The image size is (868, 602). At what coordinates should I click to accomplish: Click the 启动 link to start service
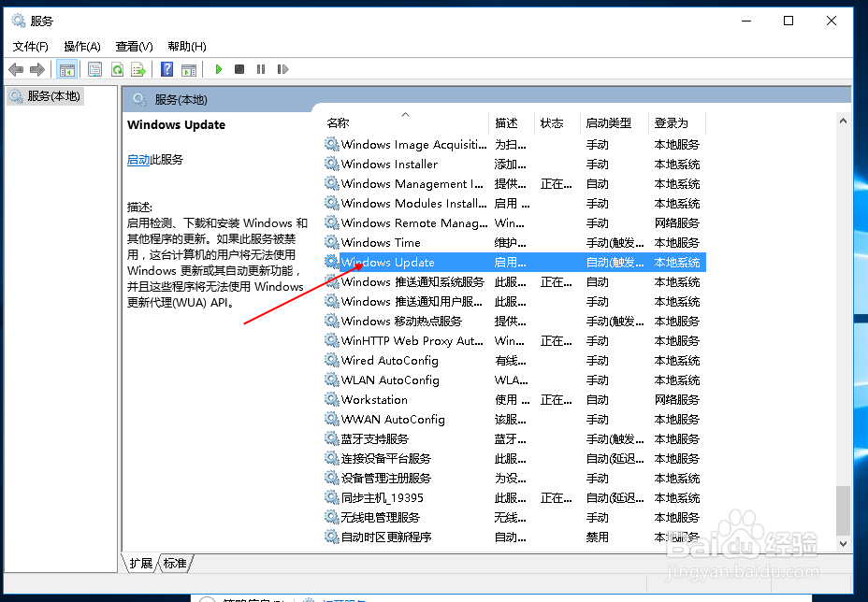click(138, 160)
